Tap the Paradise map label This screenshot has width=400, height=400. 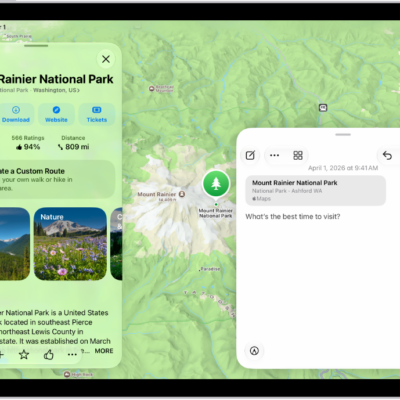[210, 269]
